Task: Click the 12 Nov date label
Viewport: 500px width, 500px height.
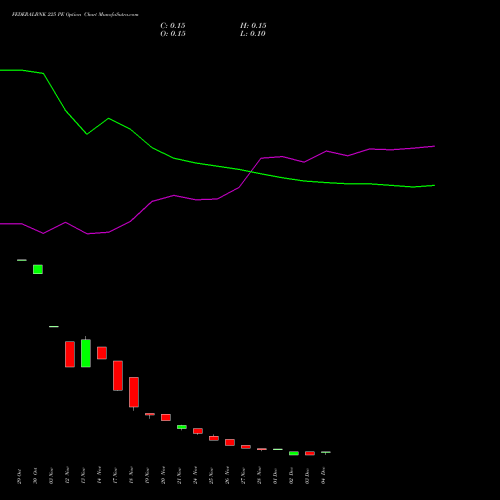Action: click(x=67, y=476)
